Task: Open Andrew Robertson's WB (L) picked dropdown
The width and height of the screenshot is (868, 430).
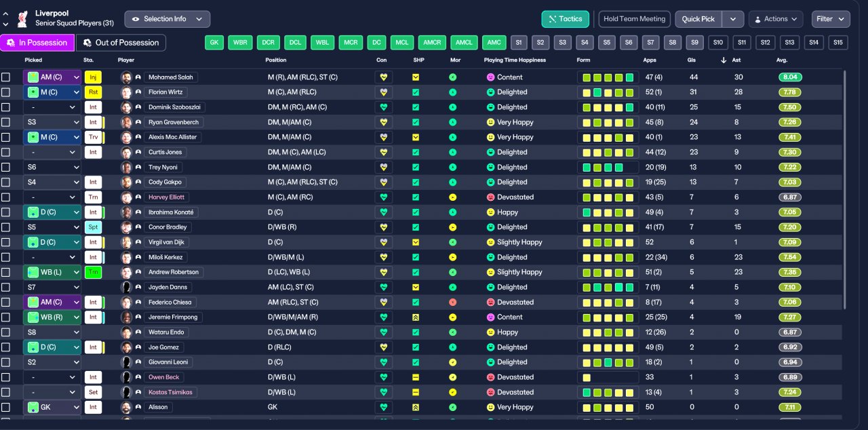Action: [52, 272]
